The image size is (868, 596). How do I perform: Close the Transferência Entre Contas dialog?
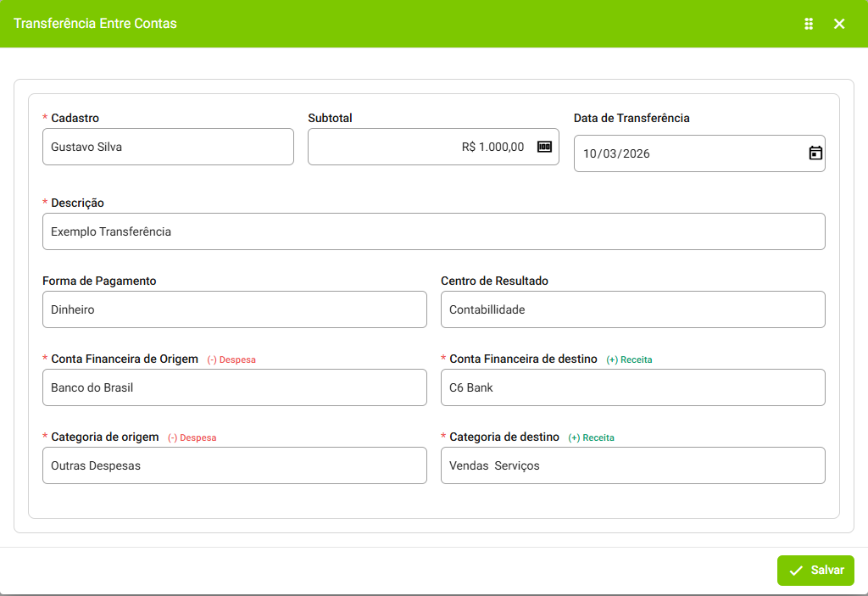[x=839, y=24]
